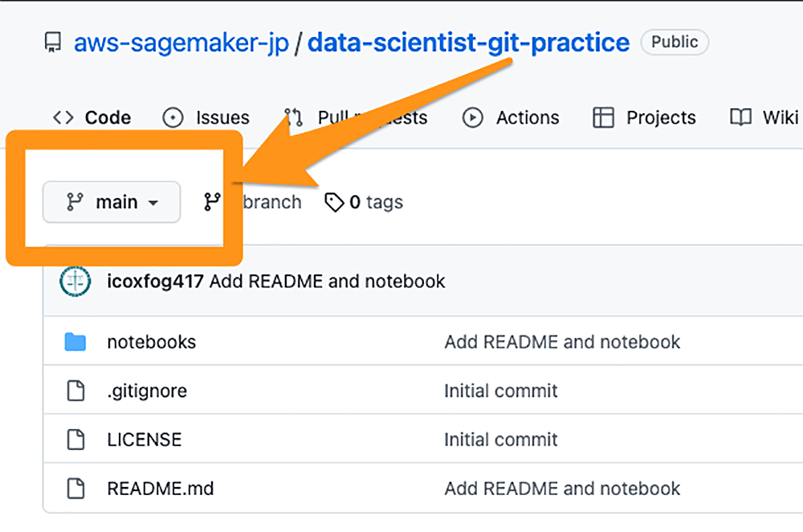Click the folder icon for notebooks
The image size is (803, 532).
click(75, 343)
